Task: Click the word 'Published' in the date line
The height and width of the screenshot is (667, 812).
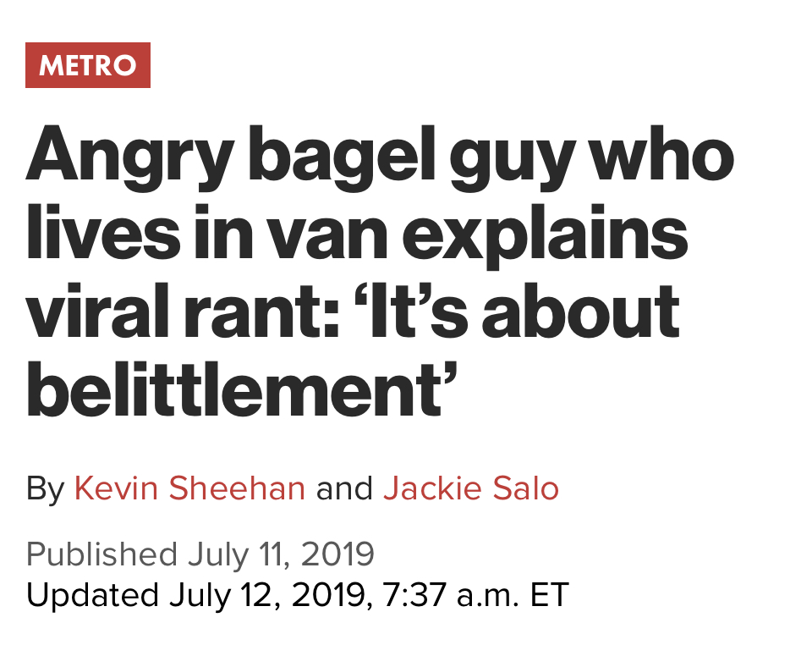Action: click(101, 554)
